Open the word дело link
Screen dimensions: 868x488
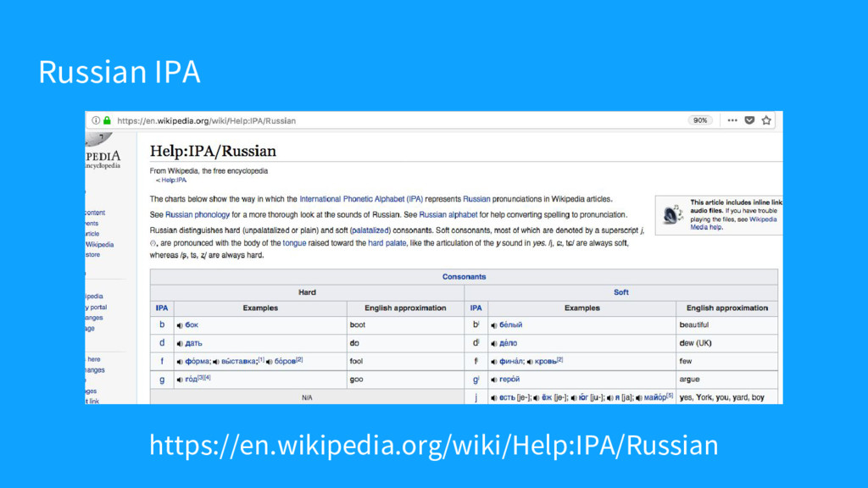tap(509, 344)
